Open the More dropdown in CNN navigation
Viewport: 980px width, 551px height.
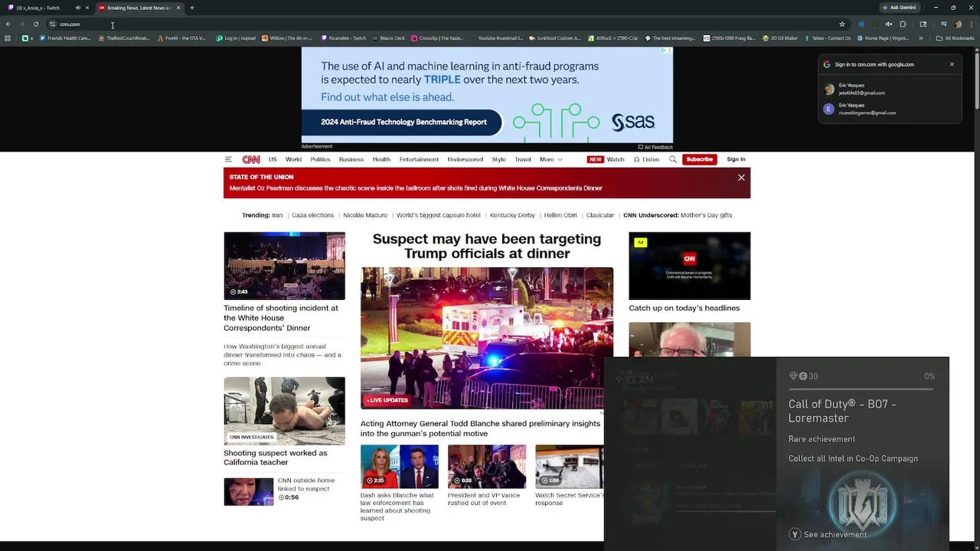point(550,159)
